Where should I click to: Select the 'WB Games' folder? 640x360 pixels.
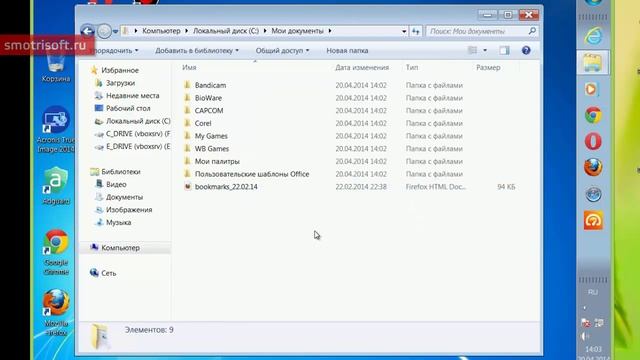[211, 149]
